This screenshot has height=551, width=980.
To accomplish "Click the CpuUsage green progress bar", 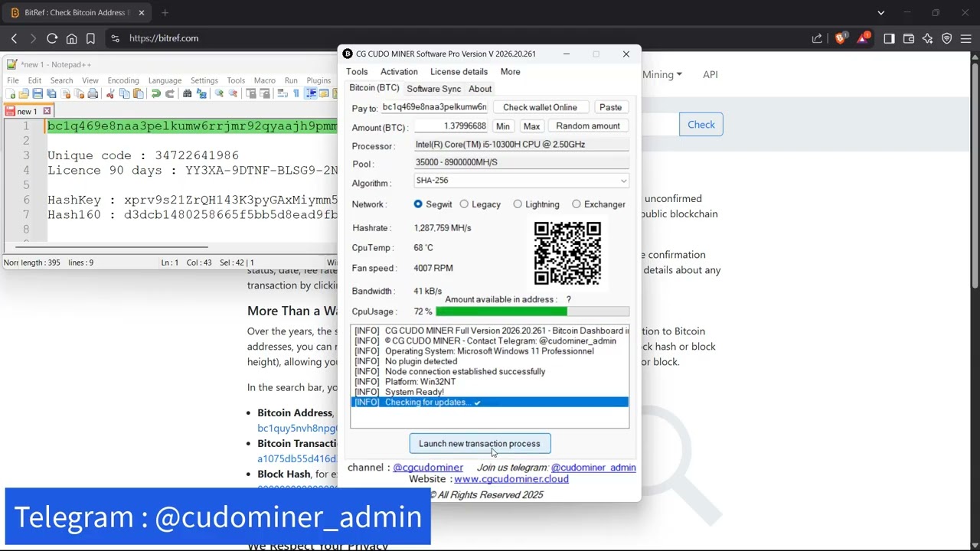I will (532, 311).
